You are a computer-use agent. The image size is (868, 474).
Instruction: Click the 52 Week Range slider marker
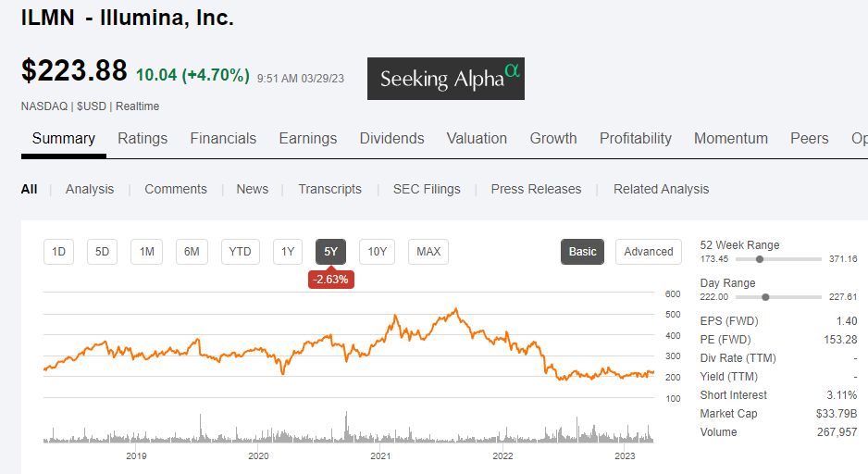(x=760, y=259)
